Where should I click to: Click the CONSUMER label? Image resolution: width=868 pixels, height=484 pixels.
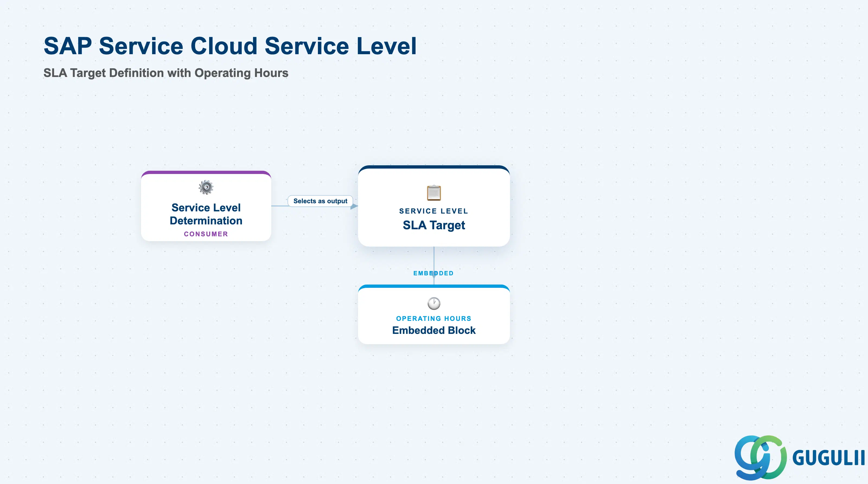pos(206,234)
